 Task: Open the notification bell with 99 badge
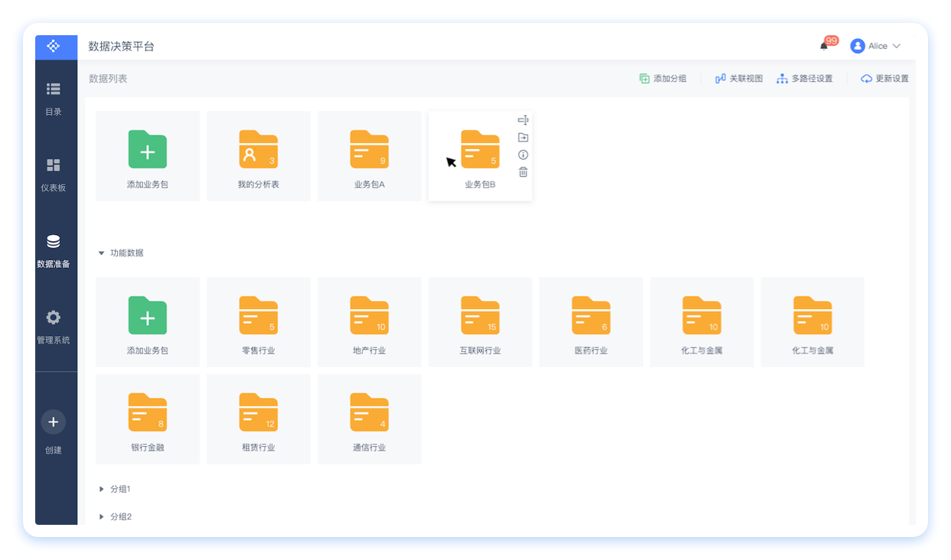(x=825, y=46)
